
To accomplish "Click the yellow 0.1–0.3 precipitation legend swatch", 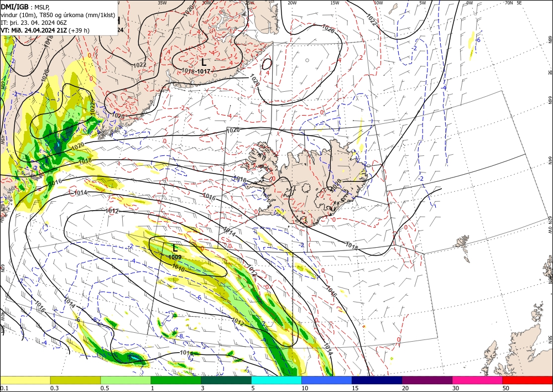I will point(25,380).
